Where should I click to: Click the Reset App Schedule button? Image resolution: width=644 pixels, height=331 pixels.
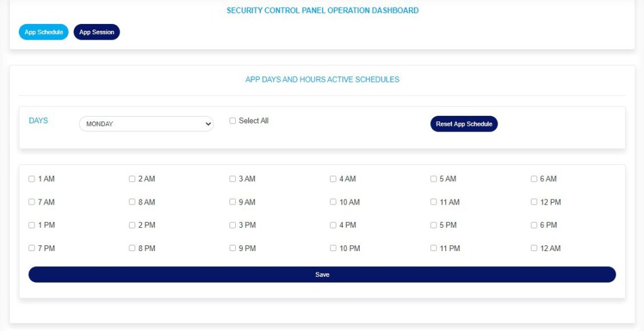464,124
